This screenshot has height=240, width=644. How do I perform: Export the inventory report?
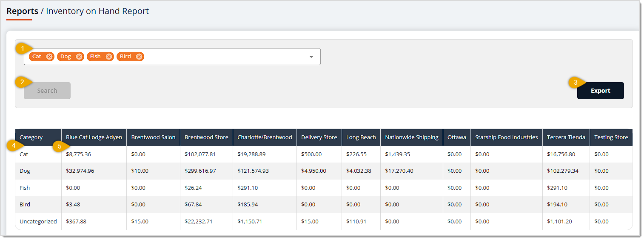pos(600,91)
